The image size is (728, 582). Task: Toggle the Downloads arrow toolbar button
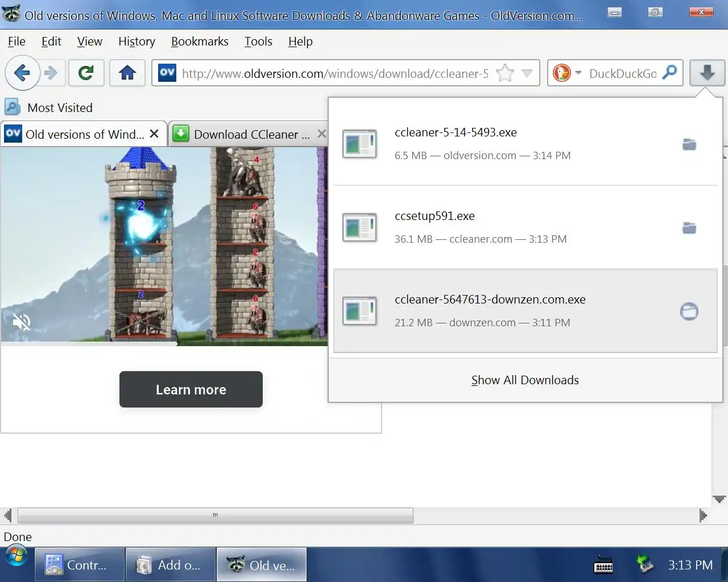tap(707, 73)
